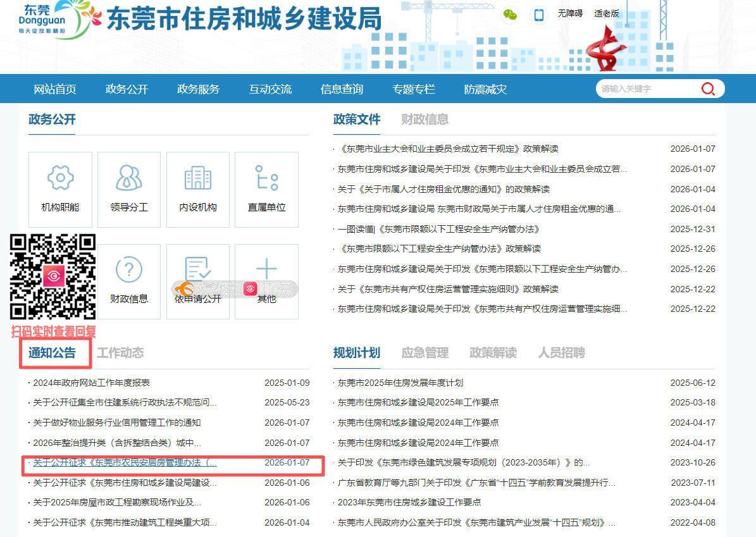This screenshot has height=537, width=756.
Task: Click the keyword search input field
Action: pos(645,89)
